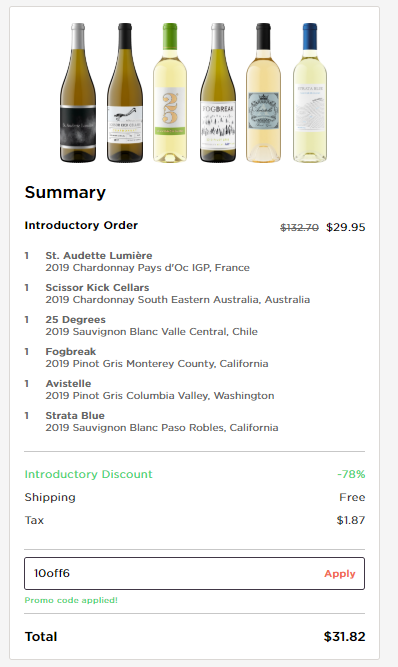398x667 pixels.
Task: Focus the promo code field containing 10off6
Action: point(194,573)
